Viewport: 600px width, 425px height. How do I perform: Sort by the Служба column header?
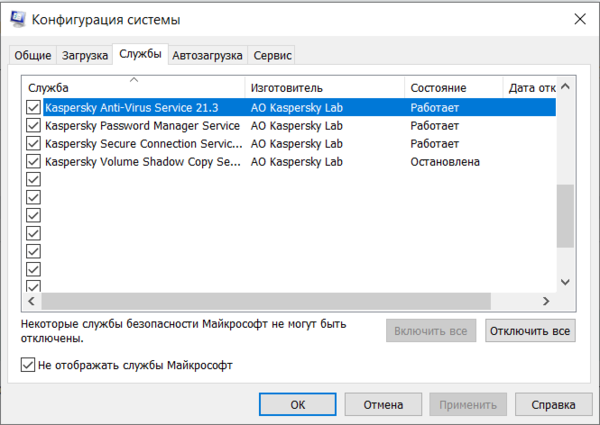(x=133, y=88)
